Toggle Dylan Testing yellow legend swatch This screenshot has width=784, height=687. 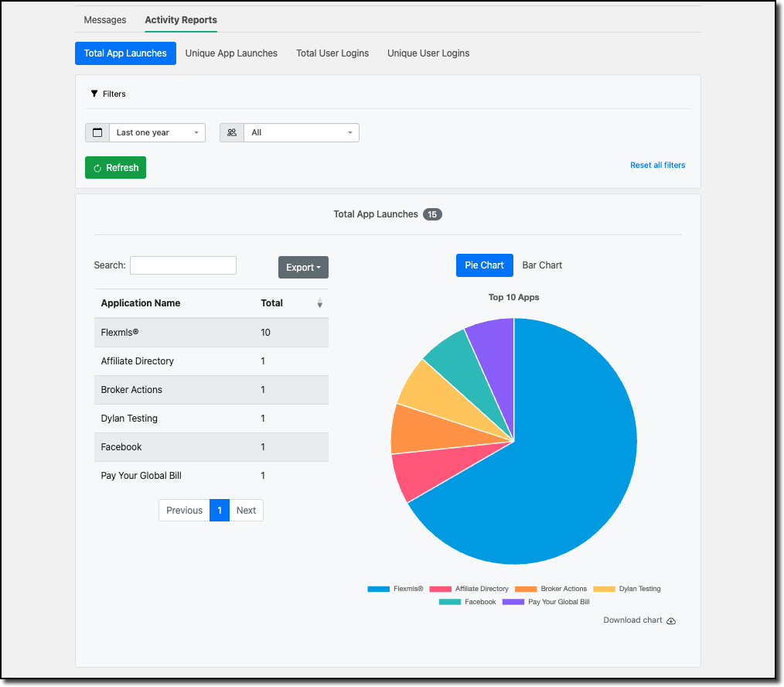[604, 589]
